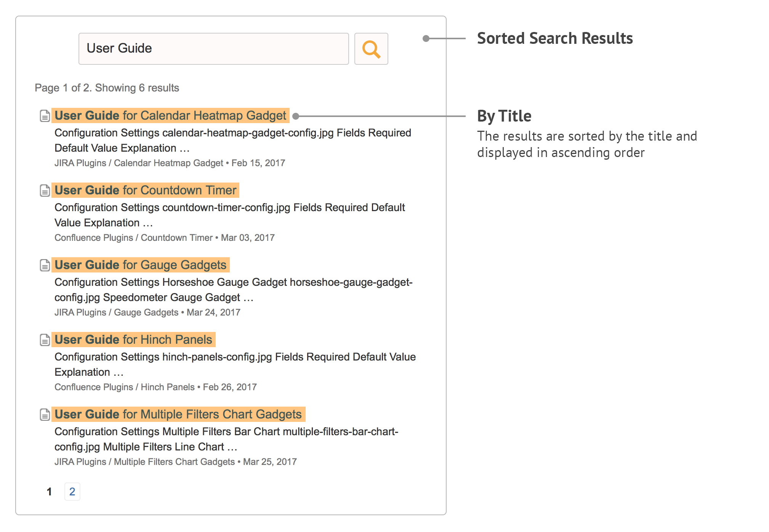The image size is (769, 532).
Task: Click the JIRA Plugins / Gauge Gadgets breadcrumb
Action: 116,312
